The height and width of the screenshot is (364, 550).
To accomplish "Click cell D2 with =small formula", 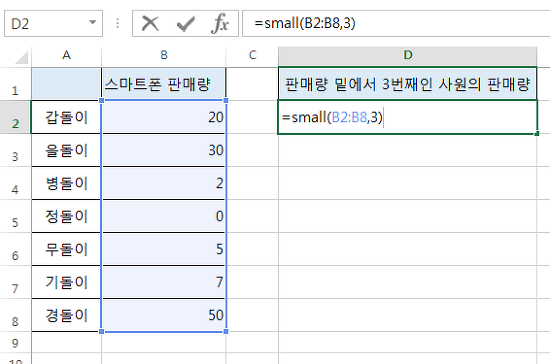I will [x=408, y=117].
